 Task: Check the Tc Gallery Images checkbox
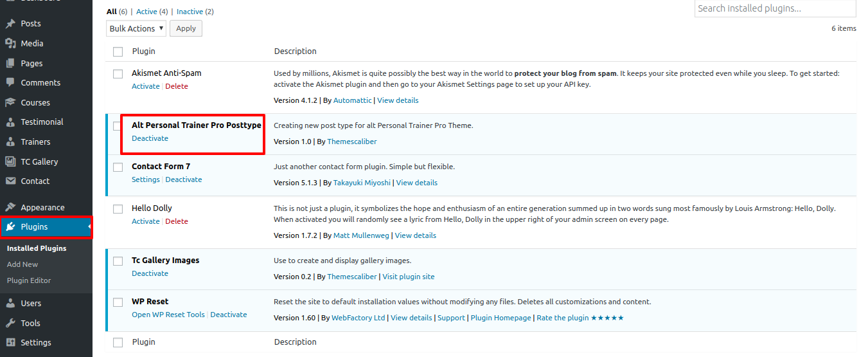118,261
